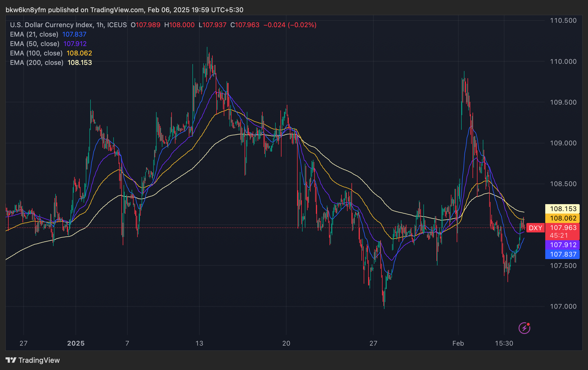
Task: Select the EMA (21, close) legend entry
Action: [x=34, y=34]
